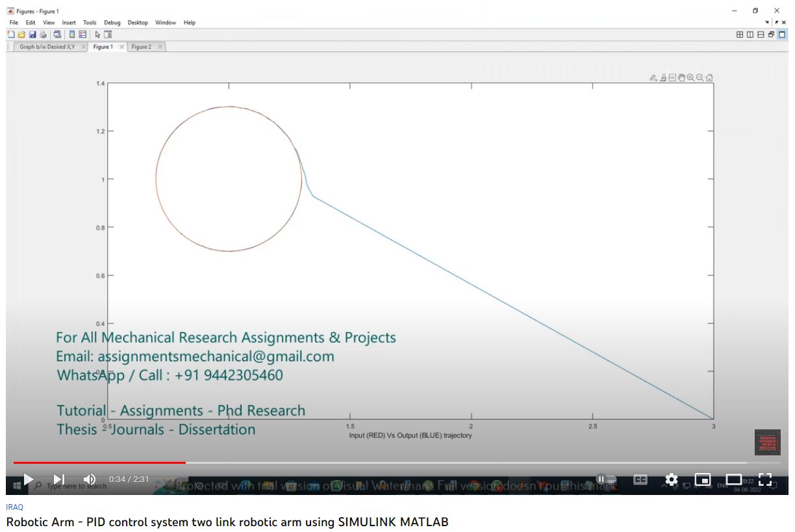Select the Edit Plot arrow tool
Screen dimensions: 795x532
(97, 34)
